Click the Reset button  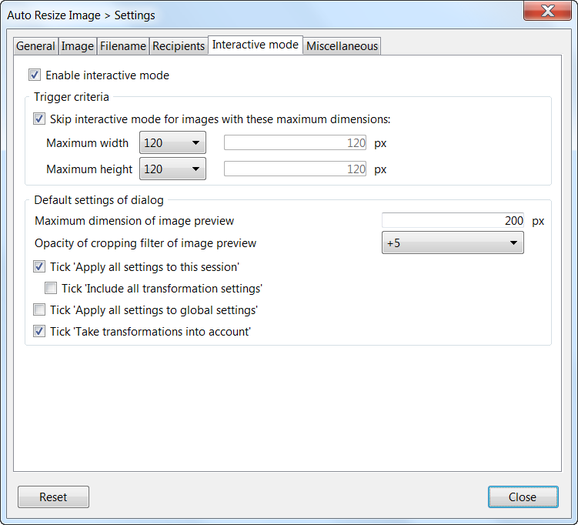coord(53,497)
